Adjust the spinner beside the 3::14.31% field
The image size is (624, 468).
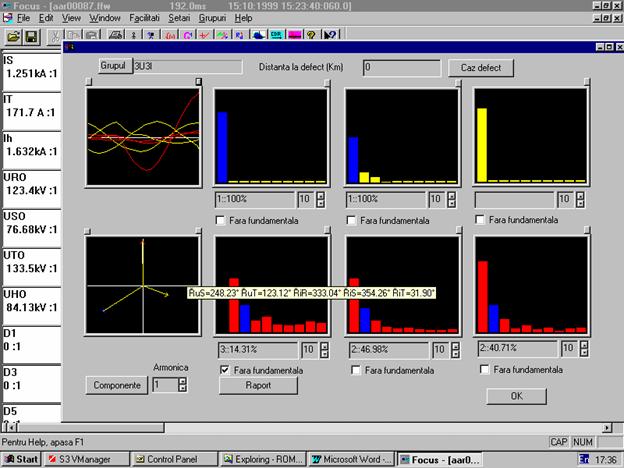point(322,349)
